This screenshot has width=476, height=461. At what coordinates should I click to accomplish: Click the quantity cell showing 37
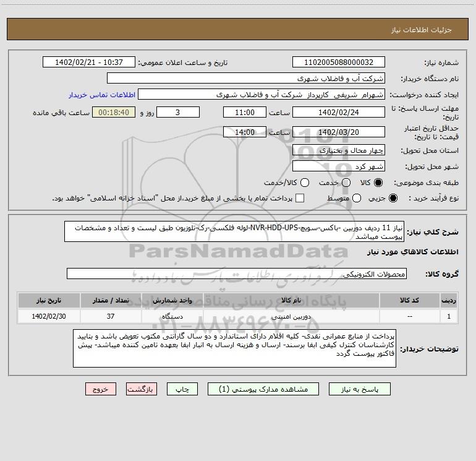111,316
